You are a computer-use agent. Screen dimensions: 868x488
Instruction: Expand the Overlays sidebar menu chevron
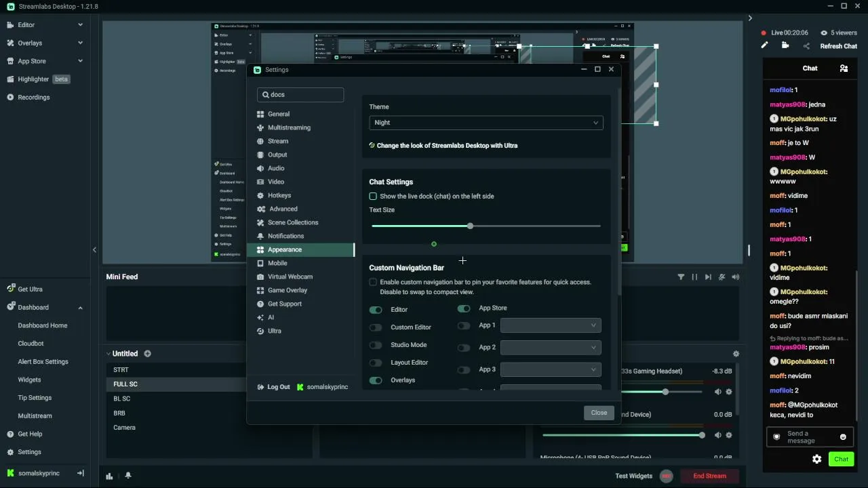[x=80, y=43]
